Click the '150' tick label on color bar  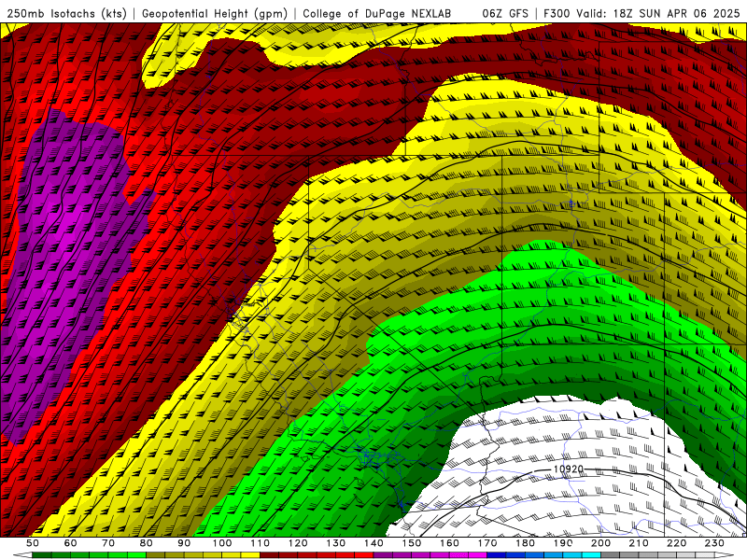pos(412,543)
